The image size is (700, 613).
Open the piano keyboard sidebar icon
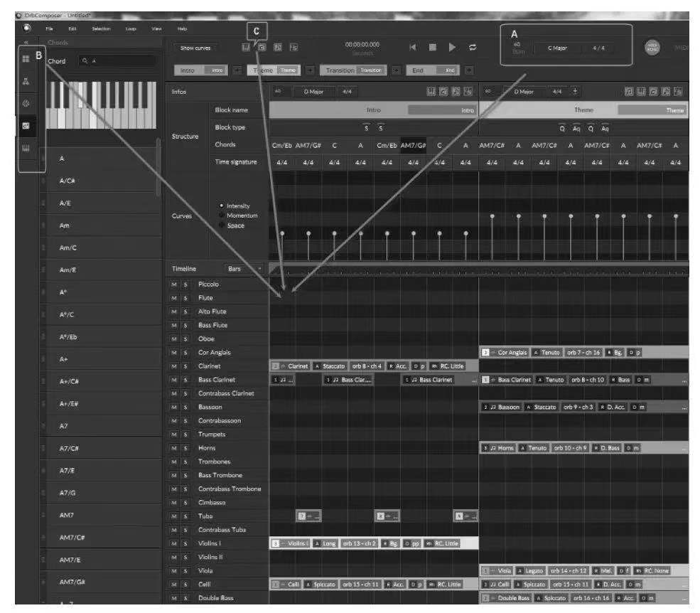click(x=26, y=149)
